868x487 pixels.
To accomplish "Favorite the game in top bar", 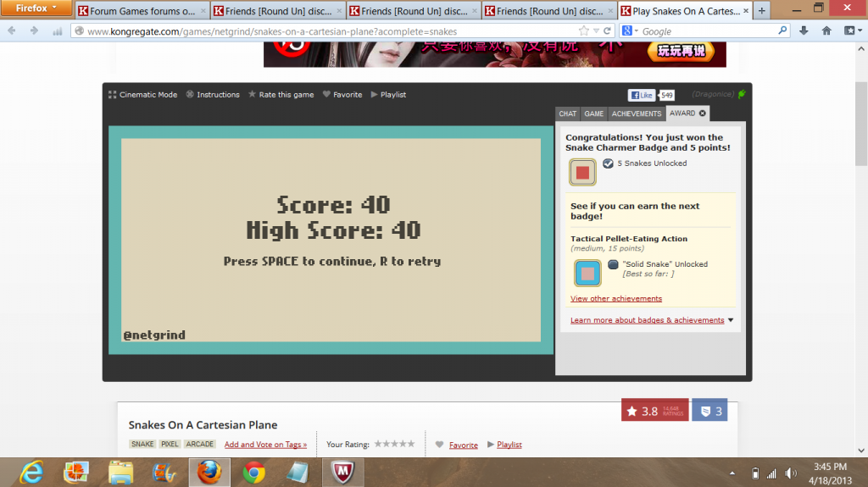I will coord(342,95).
